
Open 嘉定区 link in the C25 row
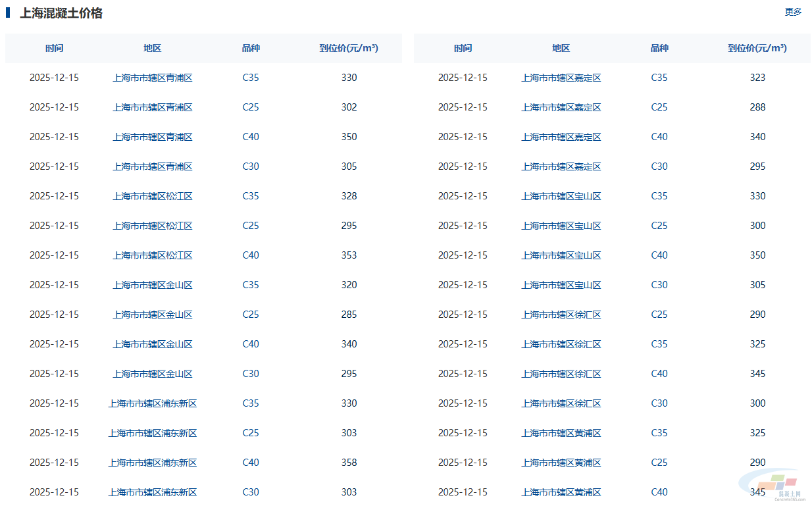tap(561, 107)
